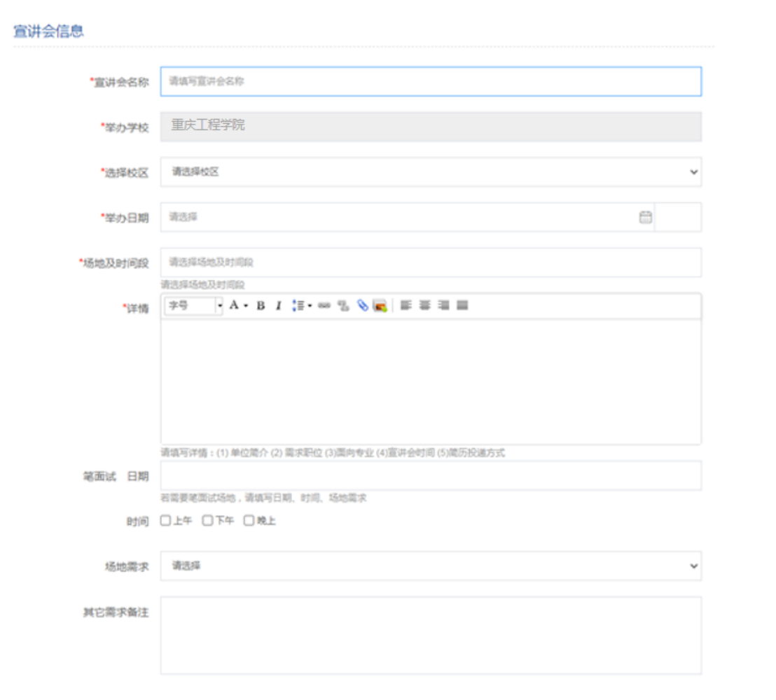Align text left in the editor
The width and height of the screenshot is (776, 700).
[406, 305]
